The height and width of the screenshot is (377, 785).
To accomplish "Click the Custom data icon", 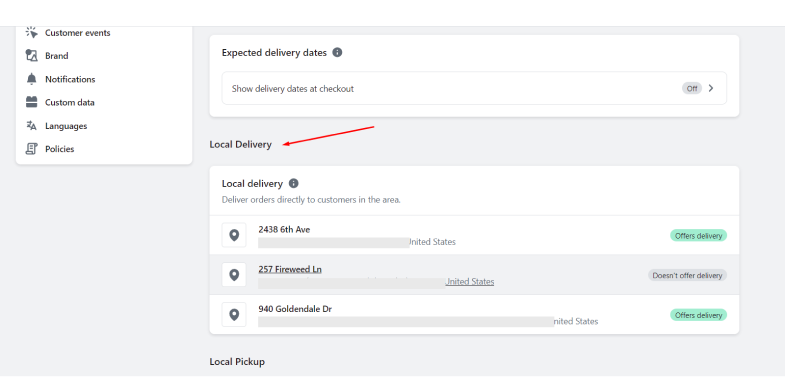I will pyautogui.click(x=32, y=102).
